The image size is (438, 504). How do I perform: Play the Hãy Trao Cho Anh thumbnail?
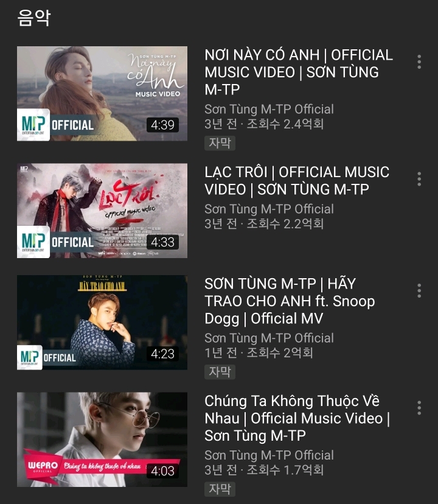coord(102,323)
